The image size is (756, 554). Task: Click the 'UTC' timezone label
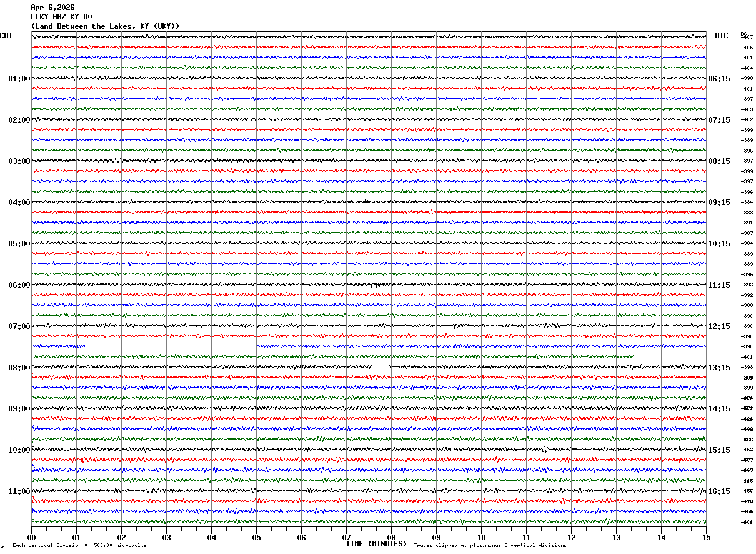click(x=722, y=36)
